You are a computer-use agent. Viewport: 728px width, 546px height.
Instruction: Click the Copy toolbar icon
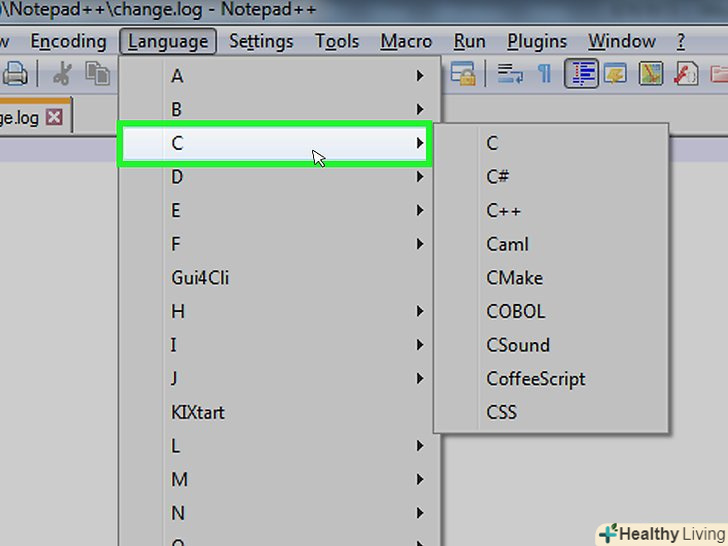click(x=98, y=74)
